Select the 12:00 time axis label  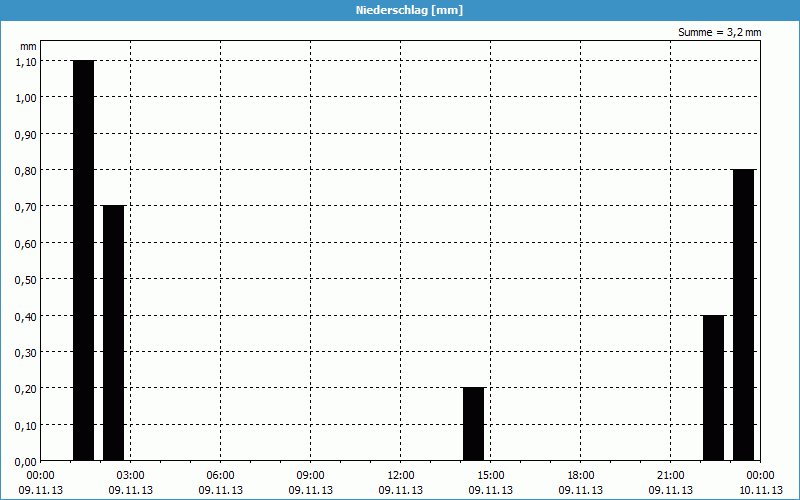[401, 475]
